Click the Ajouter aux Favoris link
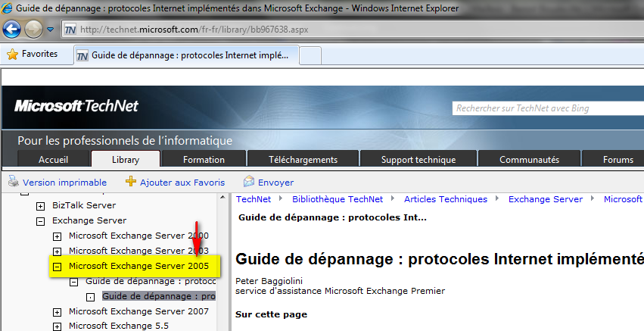 [182, 183]
